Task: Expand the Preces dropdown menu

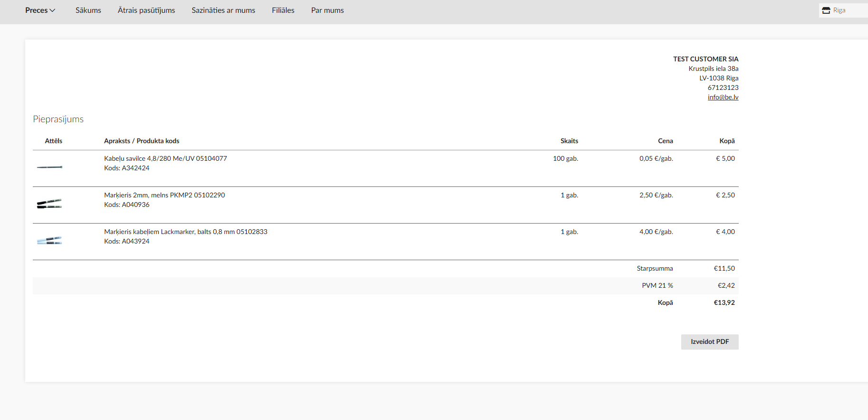Action: click(x=40, y=10)
